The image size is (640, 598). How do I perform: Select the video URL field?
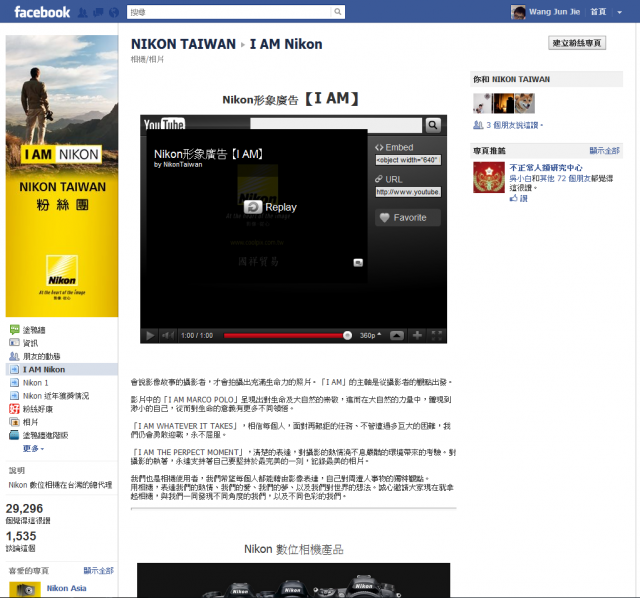408,192
